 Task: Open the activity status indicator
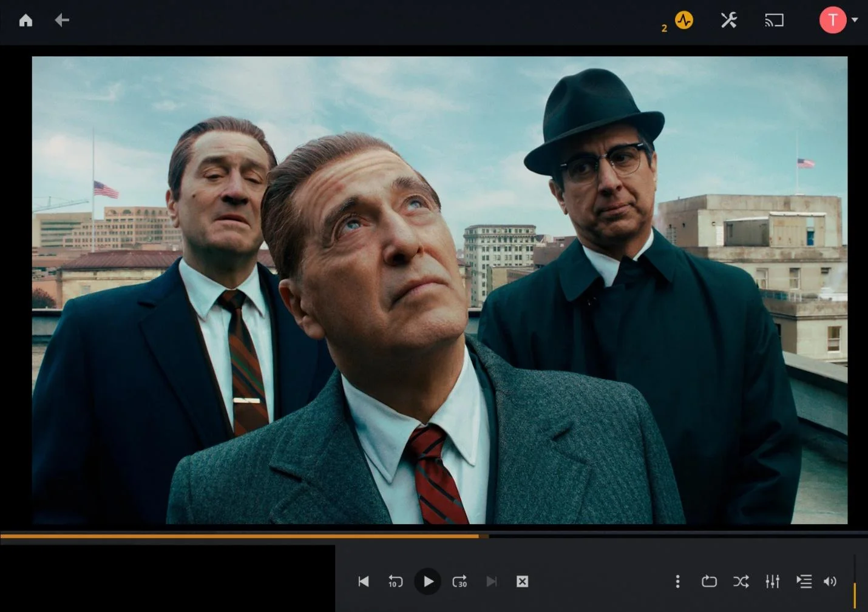point(684,20)
